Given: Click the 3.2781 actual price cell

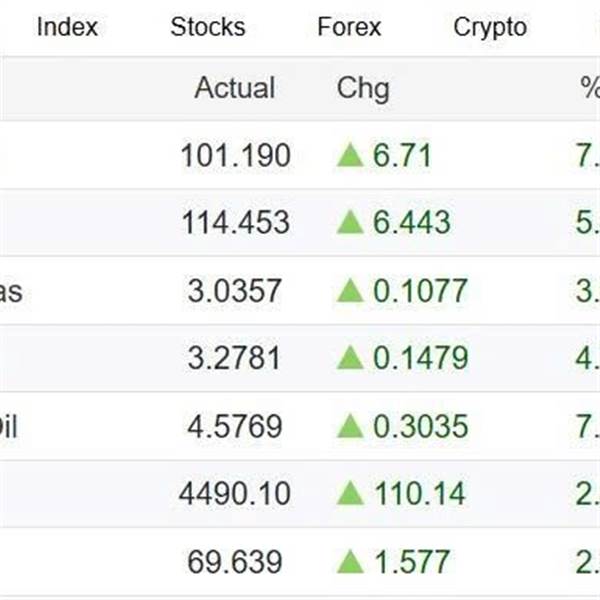Looking at the screenshot, I should [235, 358].
